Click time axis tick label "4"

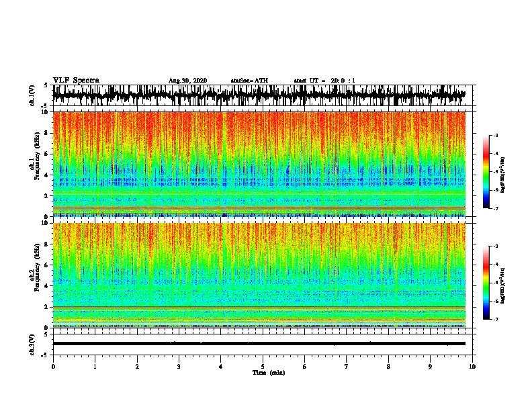[221, 367]
